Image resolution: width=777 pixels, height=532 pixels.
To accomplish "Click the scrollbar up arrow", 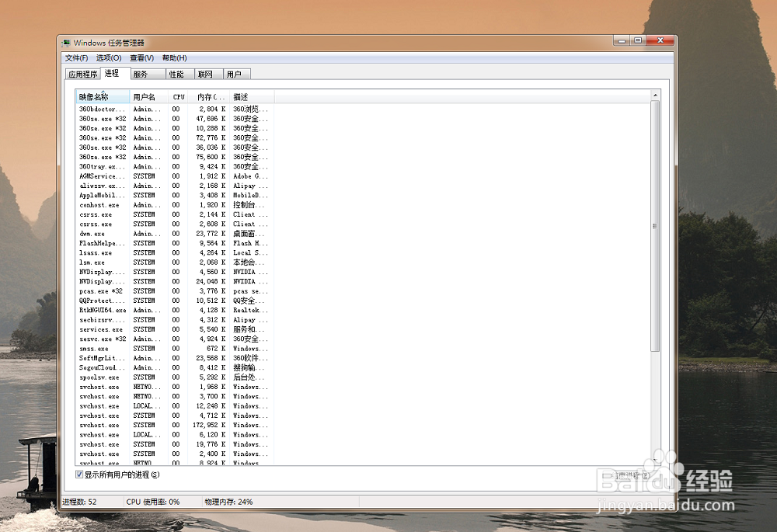I will (x=655, y=95).
